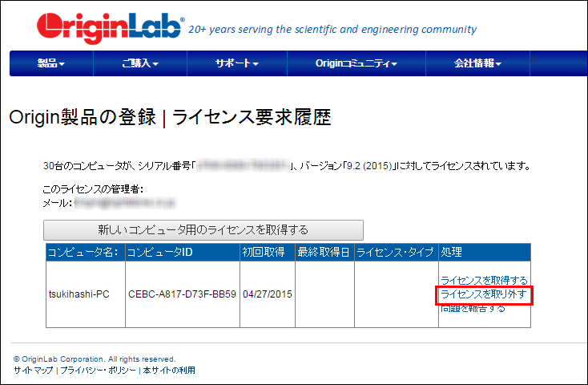This screenshot has height=385, width=588.
Task: Open the サイトマップ footer link
Action: [34, 371]
